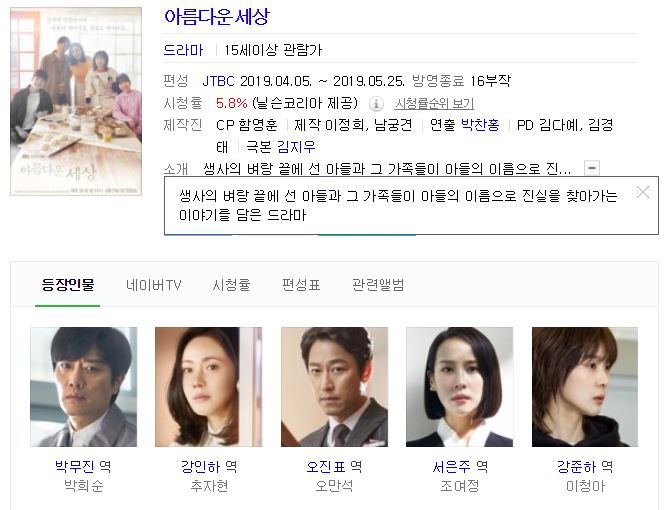Open 강인하 역 character link
Viewport: 668px width, 510px height.
209,467
